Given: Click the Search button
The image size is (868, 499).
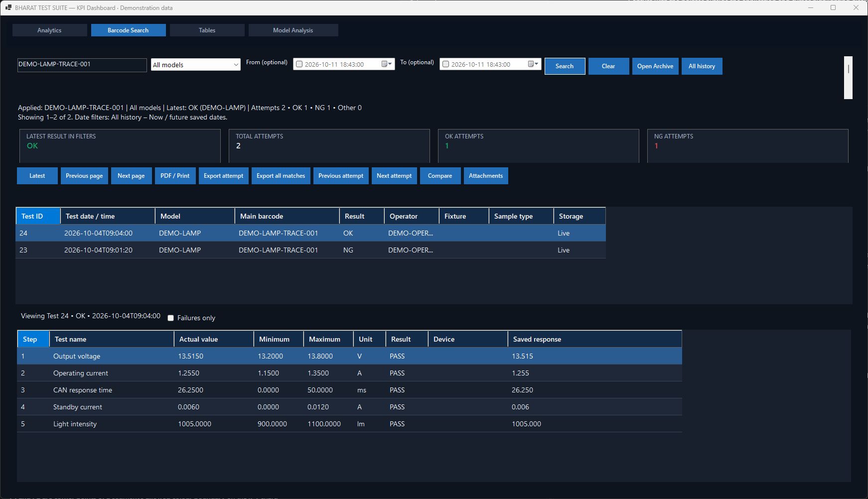Looking at the screenshot, I should [565, 66].
